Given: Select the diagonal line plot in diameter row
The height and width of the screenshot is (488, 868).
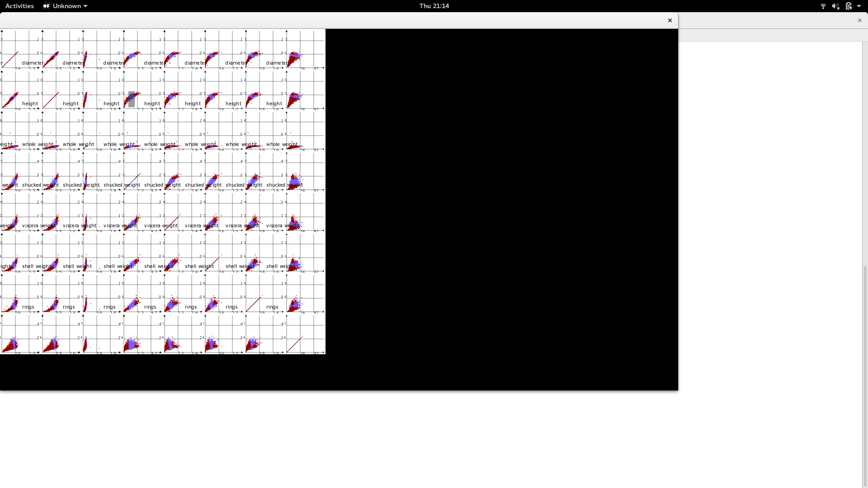Looking at the screenshot, I should pos(10,59).
